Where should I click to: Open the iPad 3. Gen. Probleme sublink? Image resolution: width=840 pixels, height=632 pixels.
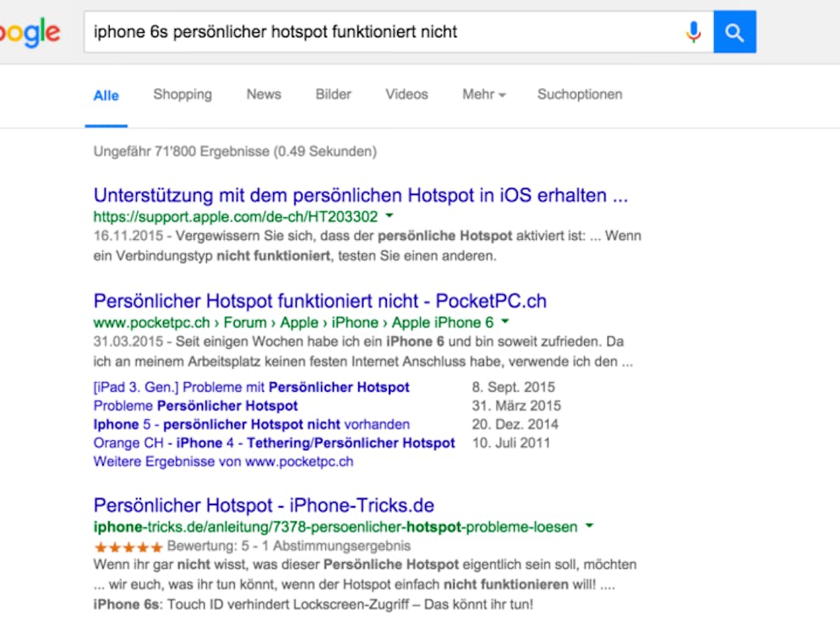(251, 387)
